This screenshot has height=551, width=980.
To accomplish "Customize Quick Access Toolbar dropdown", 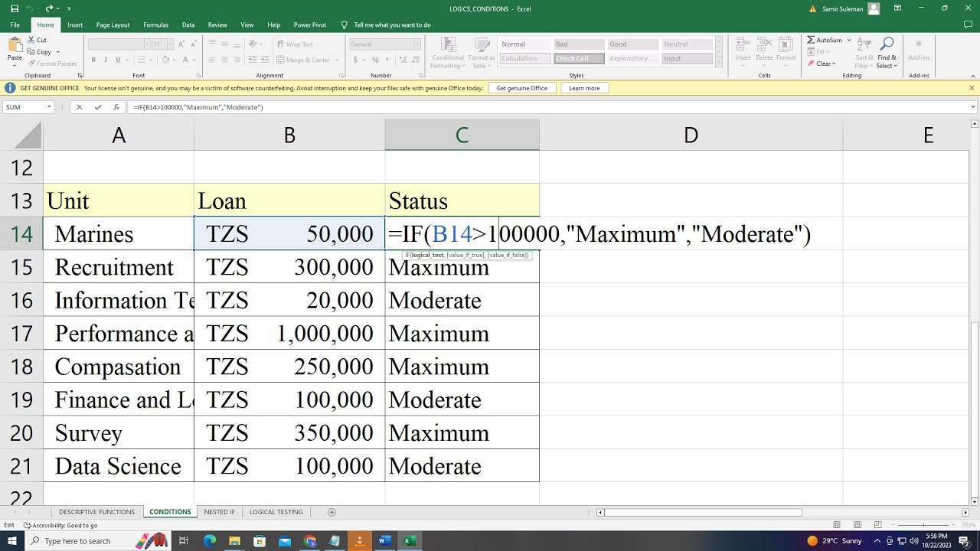I will (69, 8).
